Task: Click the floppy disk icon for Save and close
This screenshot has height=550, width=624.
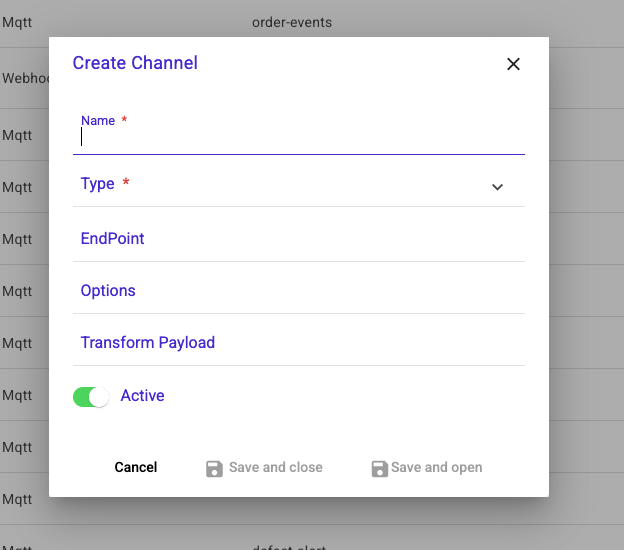Action: click(214, 468)
